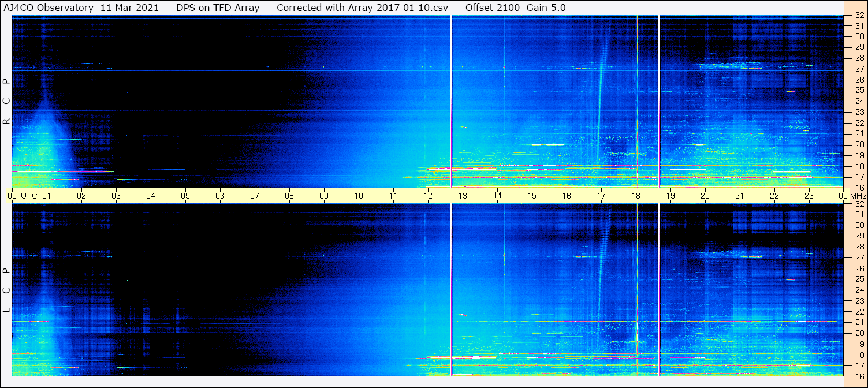Click hour label "13" on time axis
The width and height of the screenshot is (868, 388).
[x=463, y=196]
